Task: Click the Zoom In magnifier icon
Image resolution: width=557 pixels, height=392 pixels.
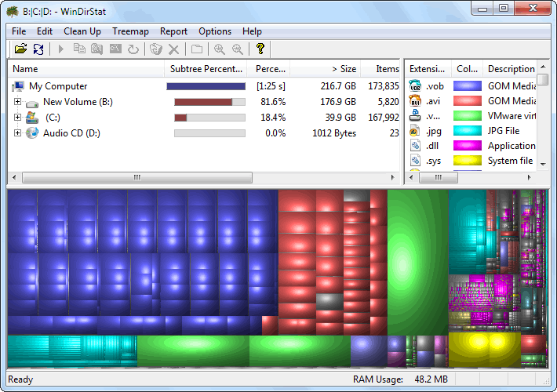Action: (220, 49)
